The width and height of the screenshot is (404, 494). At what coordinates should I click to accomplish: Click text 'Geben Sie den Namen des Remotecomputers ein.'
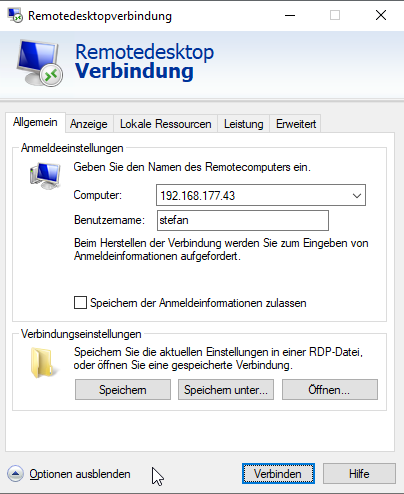tap(192, 167)
